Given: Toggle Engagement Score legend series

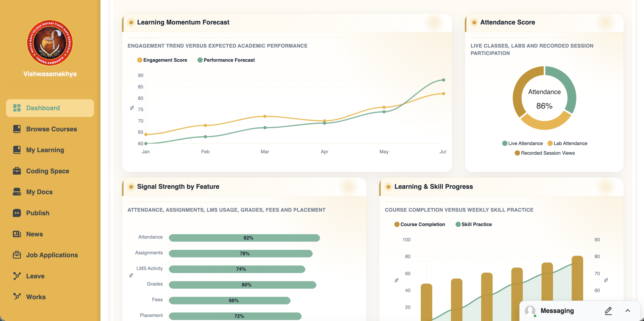Looking at the screenshot, I should (162, 60).
